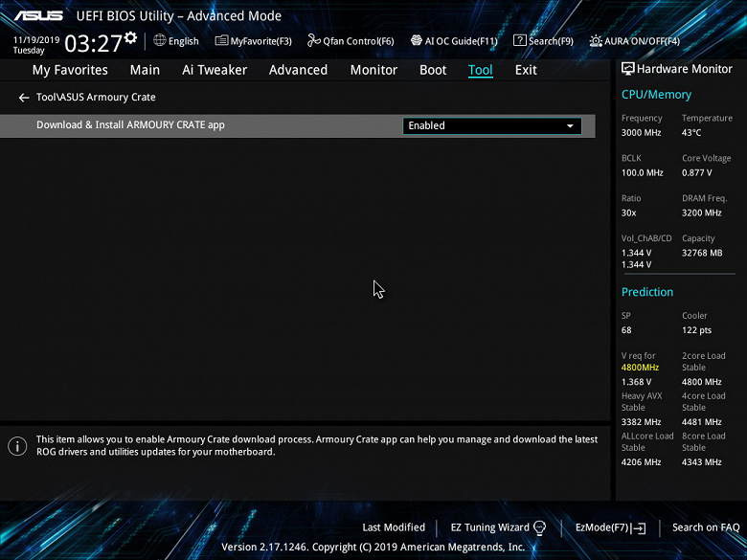The height and width of the screenshot is (560, 747).
Task: Open the Ai Tweaker tab
Action: [x=215, y=70]
